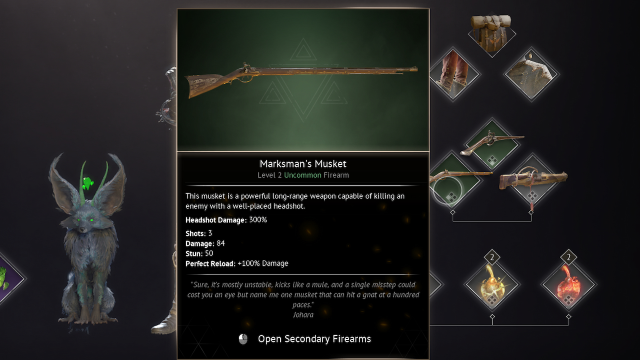
Task: Select the Marksman's Musket slot
Action: [x=454, y=180]
